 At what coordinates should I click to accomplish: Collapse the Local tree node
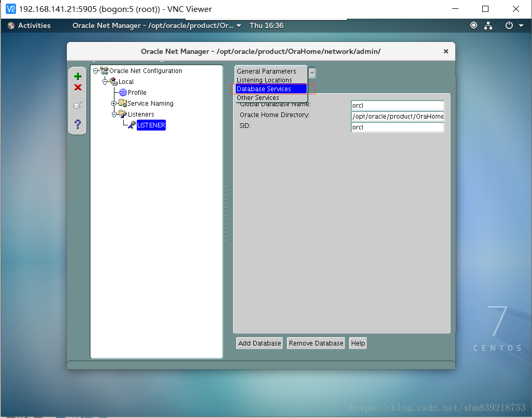point(105,82)
